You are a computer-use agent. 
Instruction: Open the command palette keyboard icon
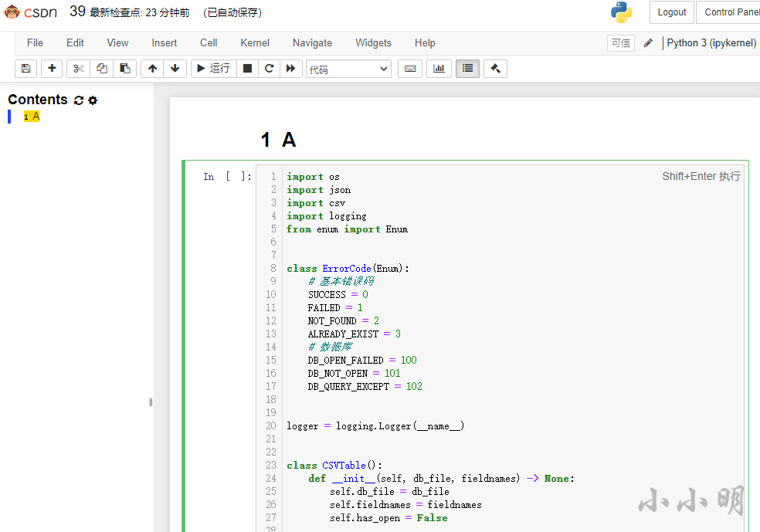click(x=410, y=69)
